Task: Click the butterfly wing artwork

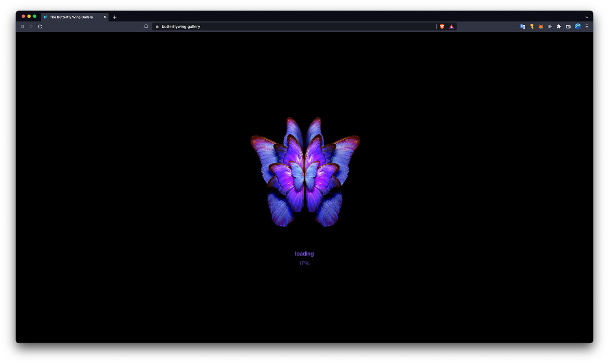Action: click(x=305, y=172)
